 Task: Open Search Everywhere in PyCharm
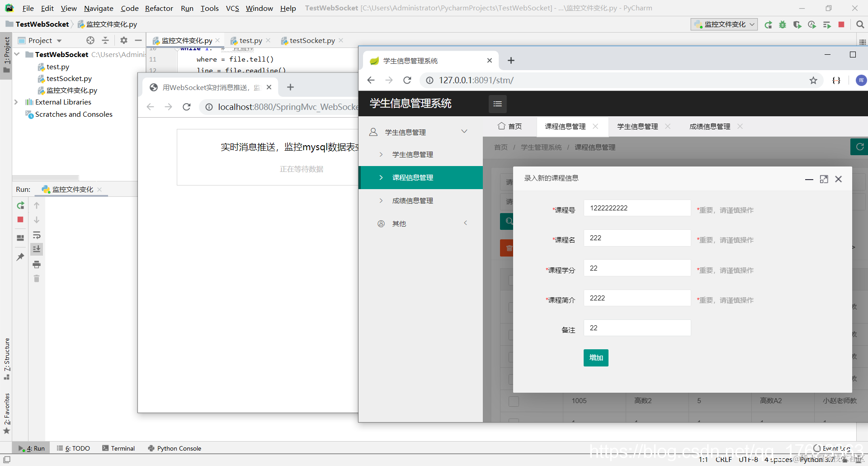pyautogui.click(x=860, y=24)
